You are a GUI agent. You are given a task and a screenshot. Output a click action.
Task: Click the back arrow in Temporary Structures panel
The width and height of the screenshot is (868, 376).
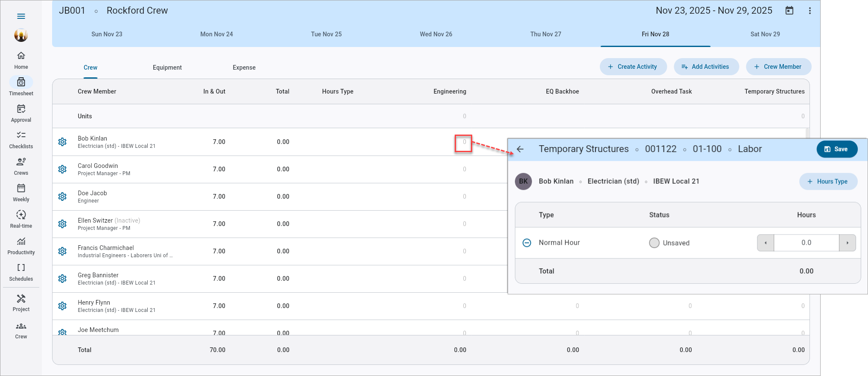tap(520, 149)
